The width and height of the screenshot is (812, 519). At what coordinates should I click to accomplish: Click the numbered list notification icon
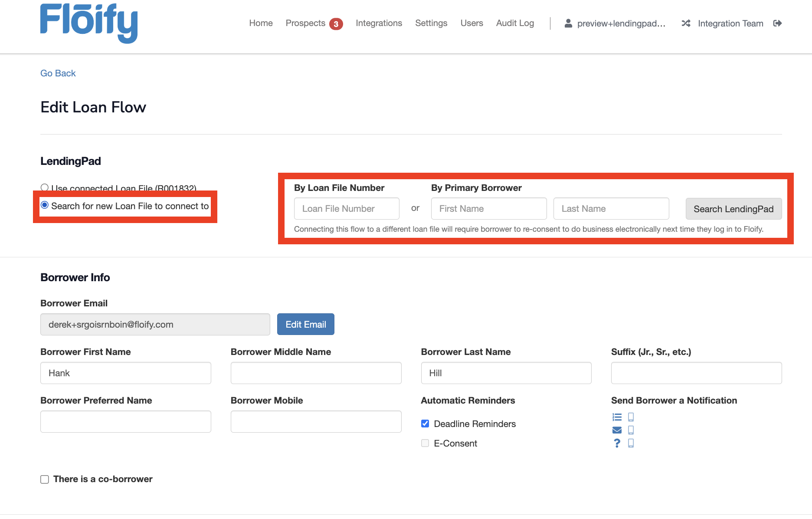coord(617,417)
